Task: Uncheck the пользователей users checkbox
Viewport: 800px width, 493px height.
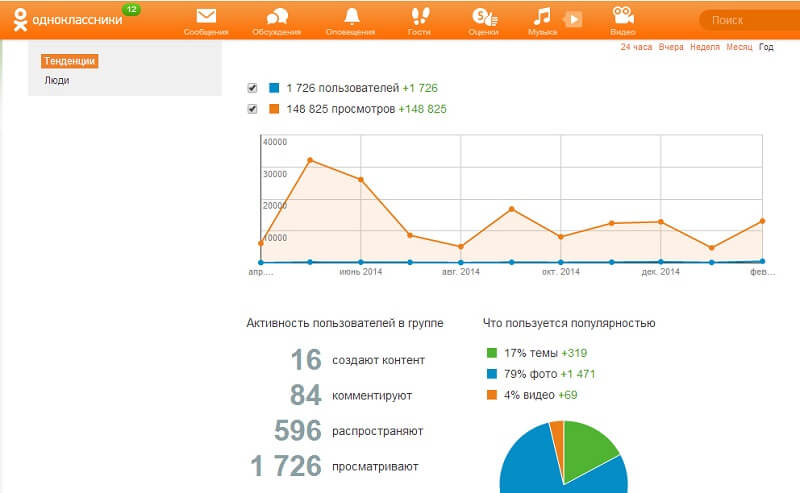Action: (252, 88)
